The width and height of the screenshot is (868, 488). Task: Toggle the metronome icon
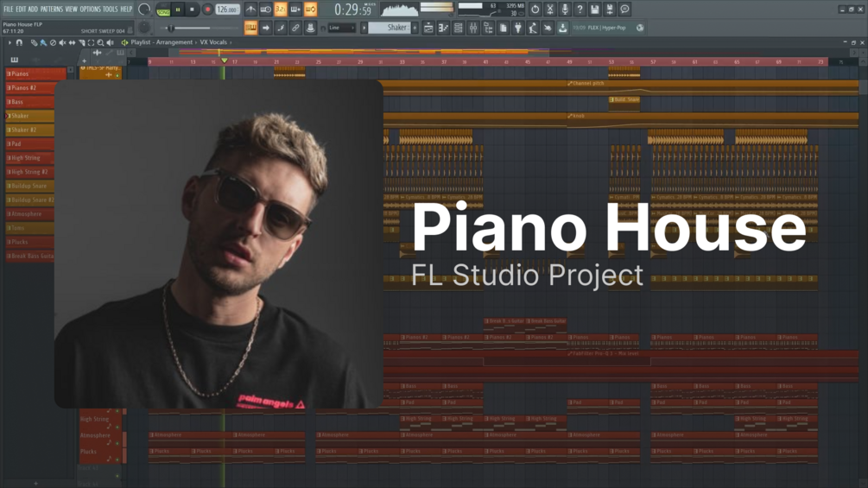tap(250, 10)
